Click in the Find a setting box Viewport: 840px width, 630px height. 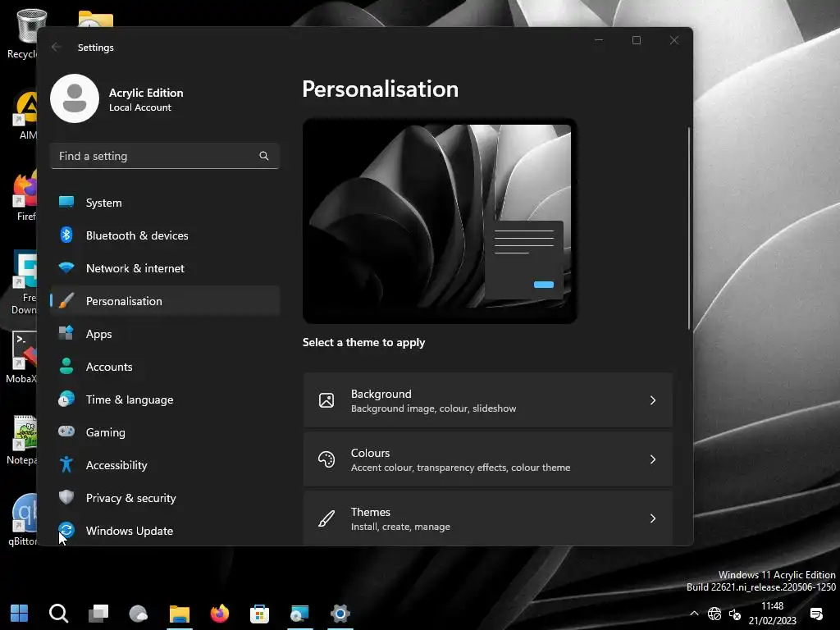[x=164, y=156]
